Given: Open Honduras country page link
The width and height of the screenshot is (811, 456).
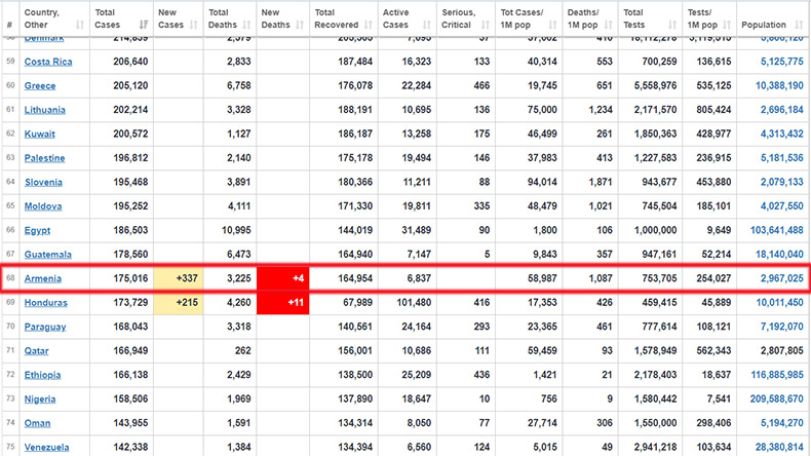Looking at the screenshot, I should pos(46,302).
